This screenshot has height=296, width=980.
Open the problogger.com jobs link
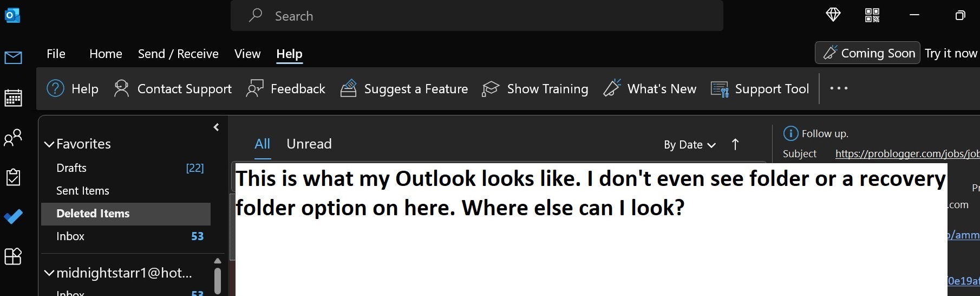[907, 153]
